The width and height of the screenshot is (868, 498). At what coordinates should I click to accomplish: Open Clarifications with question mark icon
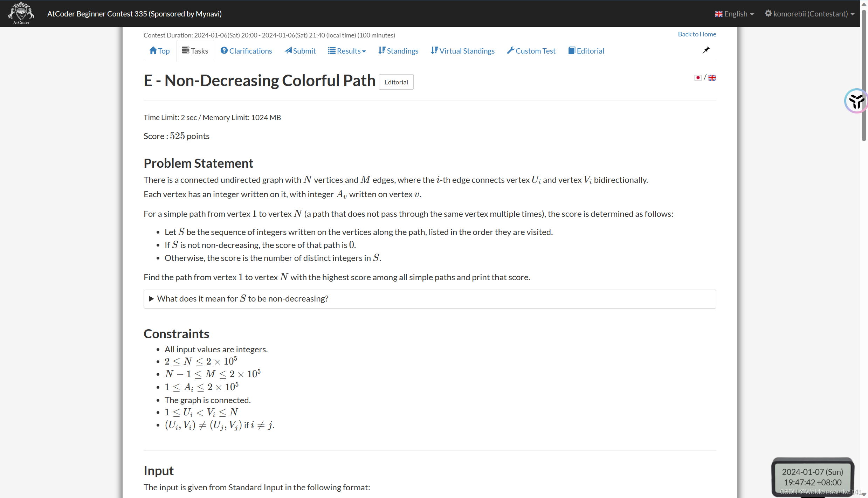pyautogui.click(x=246, y=51)
